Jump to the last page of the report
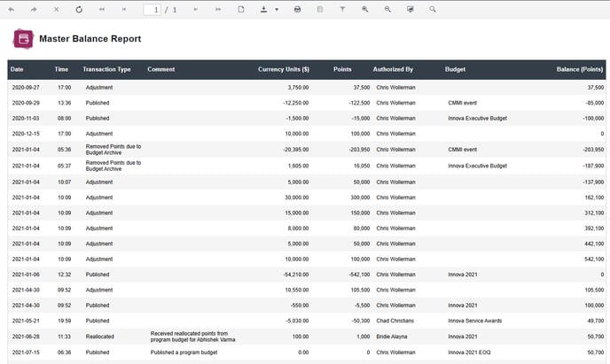Image resolution: width=610 pixels, height=364 pixels. 218,10
